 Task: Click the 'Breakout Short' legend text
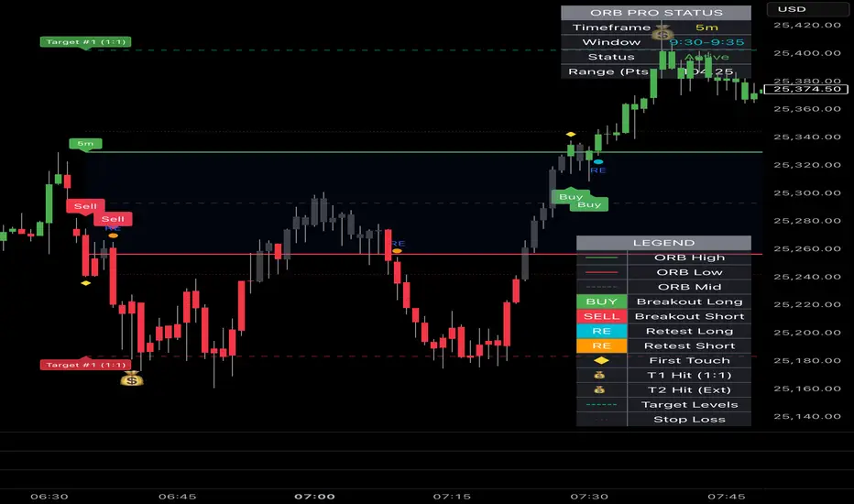tap(689, 316)
